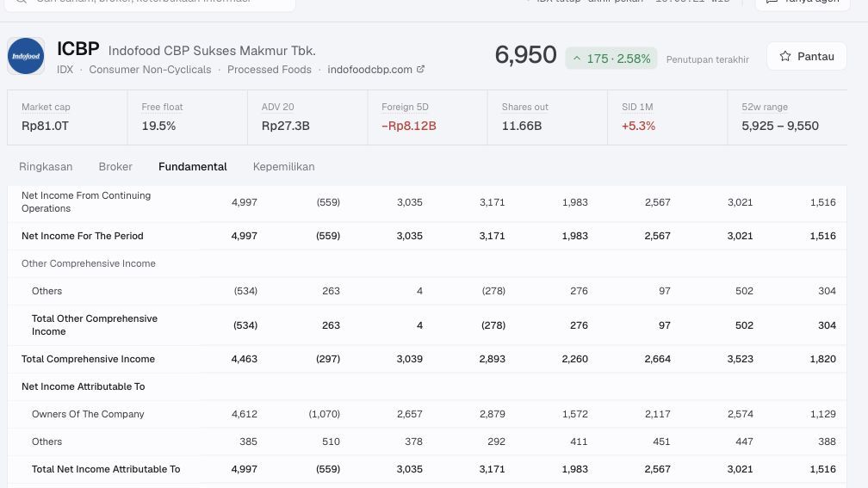
Task: Click the ADV 20 Rp27.3B card
Action: click(x=307, y=117)
